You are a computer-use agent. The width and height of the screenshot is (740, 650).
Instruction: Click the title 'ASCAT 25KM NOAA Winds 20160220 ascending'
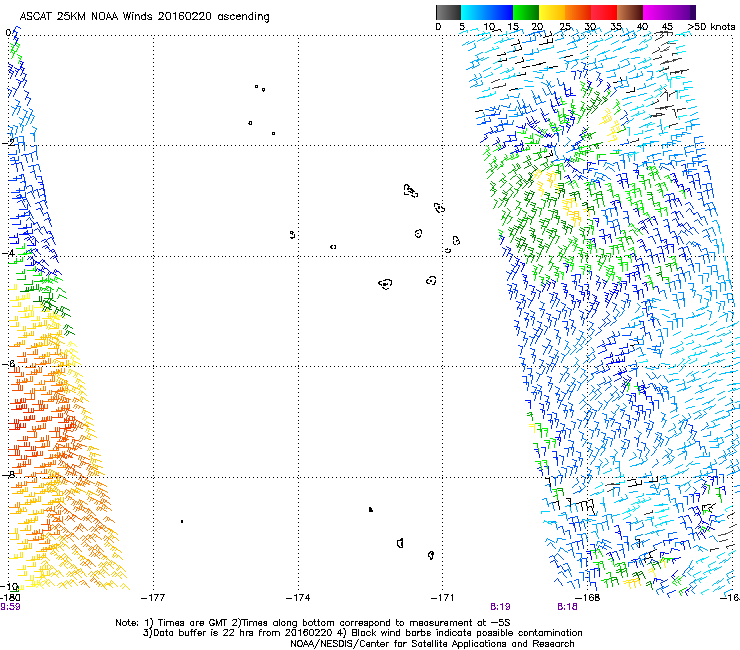[x=144, y=17]
